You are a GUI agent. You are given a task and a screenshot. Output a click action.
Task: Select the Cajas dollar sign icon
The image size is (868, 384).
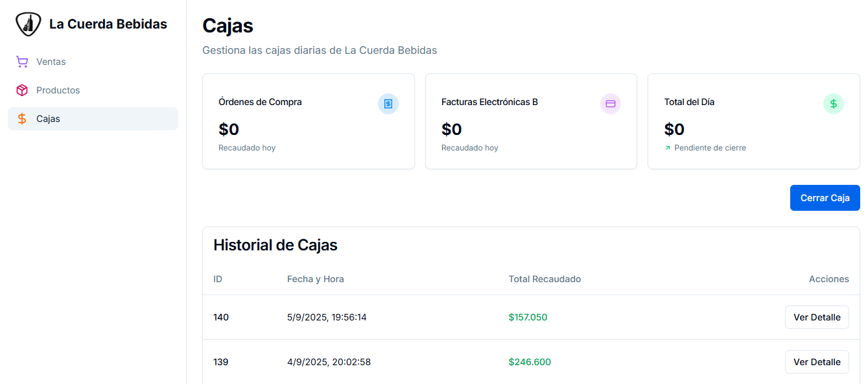pyautogui.click(x=21, y=119)
